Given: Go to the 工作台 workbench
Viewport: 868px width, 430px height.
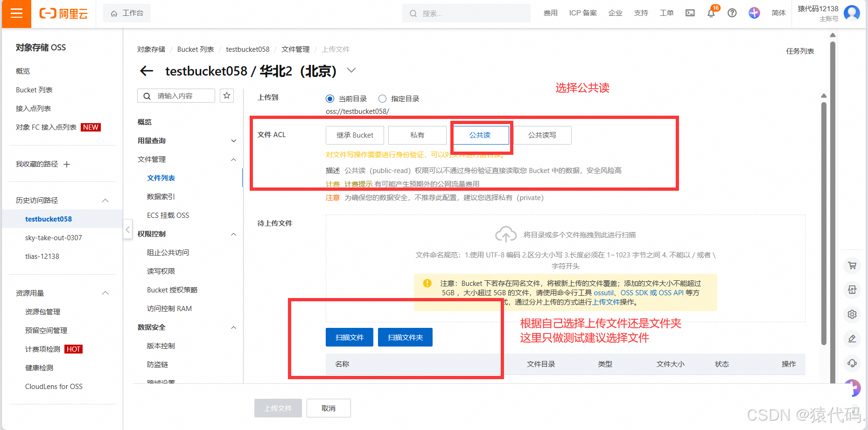Looking at the screenshot, I should (x=127, y=13).
